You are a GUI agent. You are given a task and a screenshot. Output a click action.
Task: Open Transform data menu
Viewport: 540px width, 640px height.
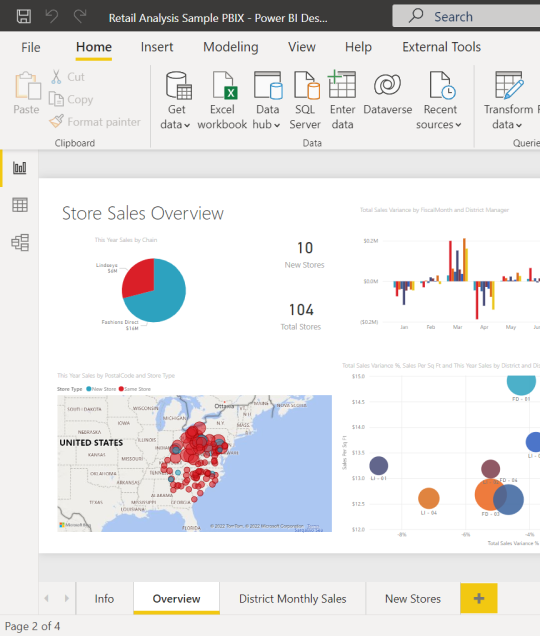pyautogui.click(x=508, y=100)
